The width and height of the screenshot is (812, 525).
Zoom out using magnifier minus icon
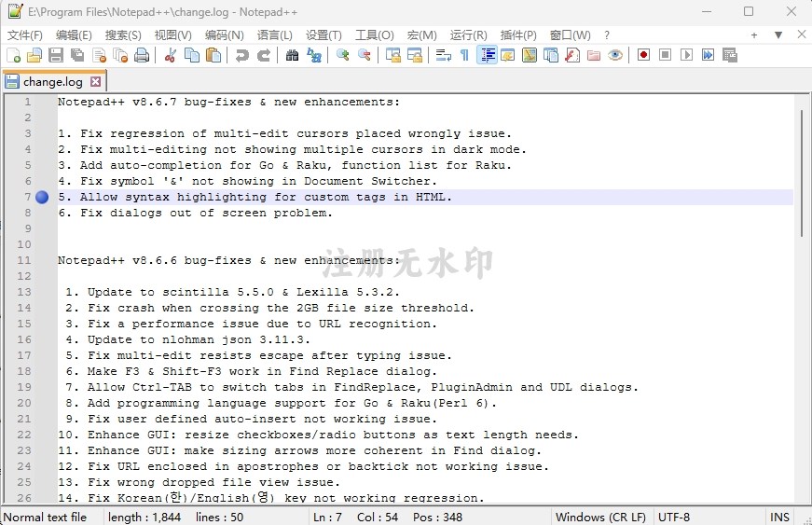[x=365, y=55]
